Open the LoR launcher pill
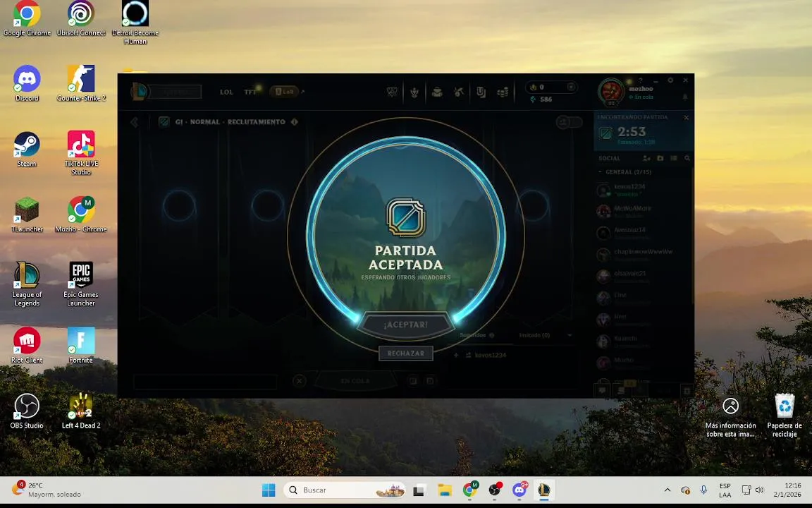Viewport: 812px width, 508px height. 284,91
